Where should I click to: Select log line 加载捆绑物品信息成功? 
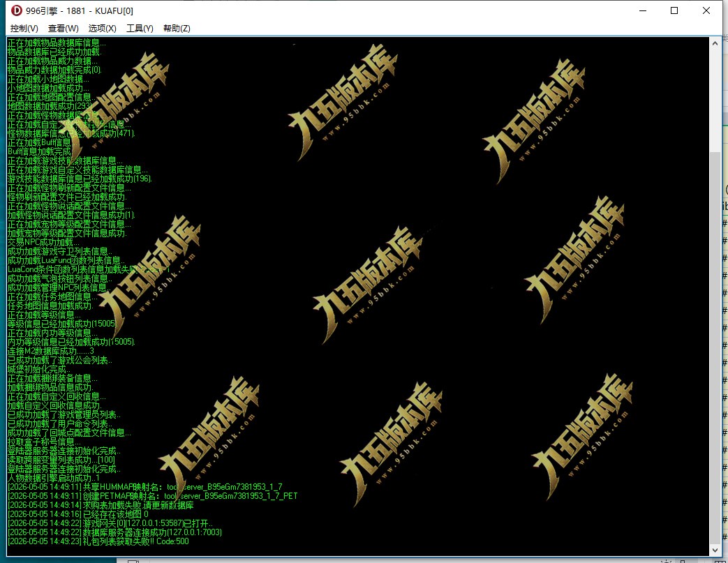(50, 388)
